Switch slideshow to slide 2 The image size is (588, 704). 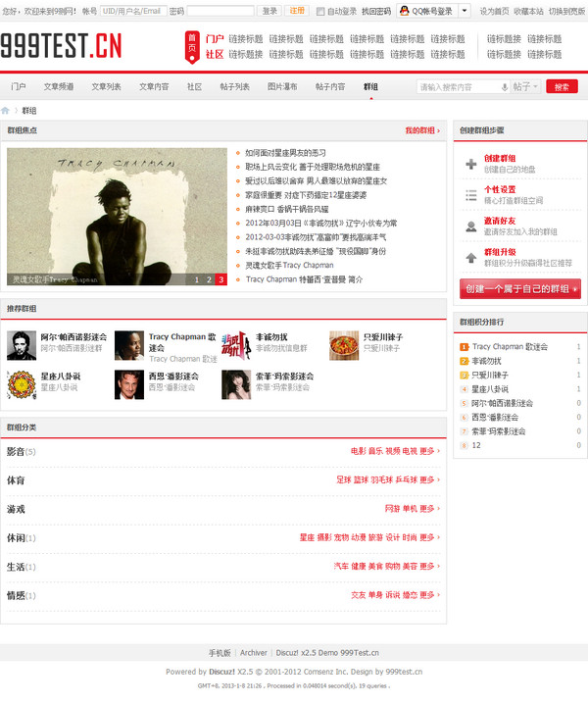coord(209,279)
